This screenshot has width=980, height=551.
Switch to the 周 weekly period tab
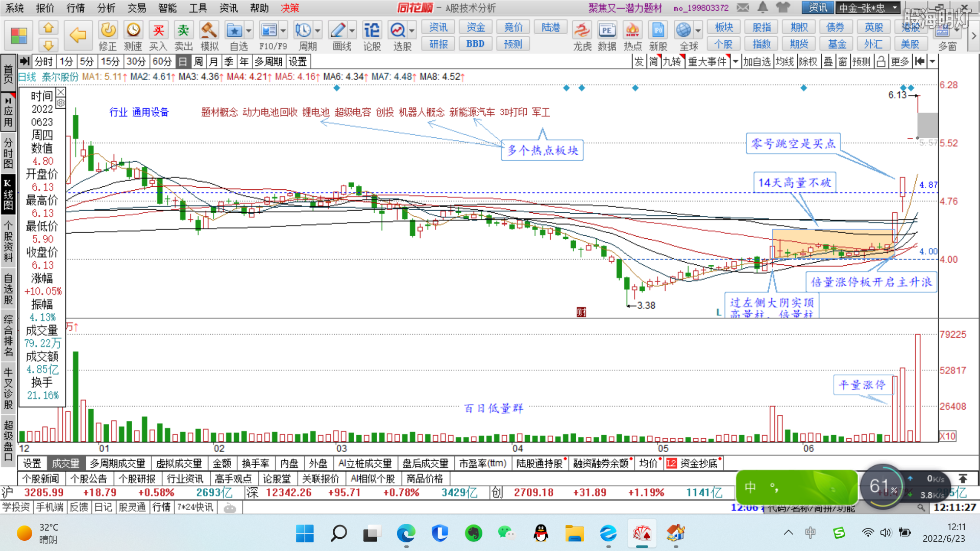[x=199, y=62]
